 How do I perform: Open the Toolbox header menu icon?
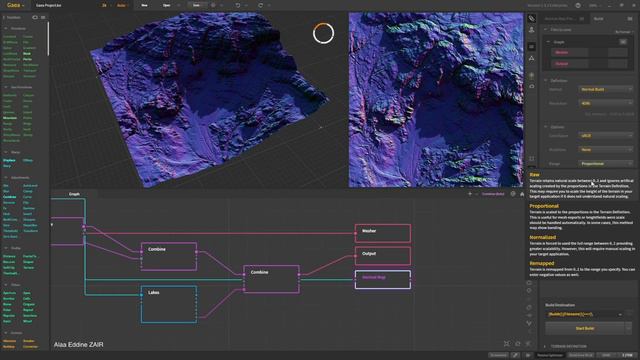tap(43, 18)
